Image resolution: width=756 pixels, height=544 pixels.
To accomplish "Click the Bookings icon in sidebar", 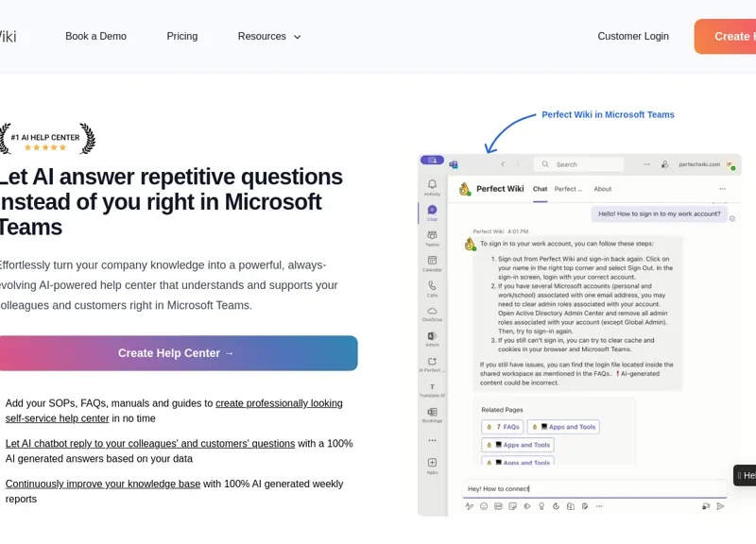I will [x=432, y=412].
